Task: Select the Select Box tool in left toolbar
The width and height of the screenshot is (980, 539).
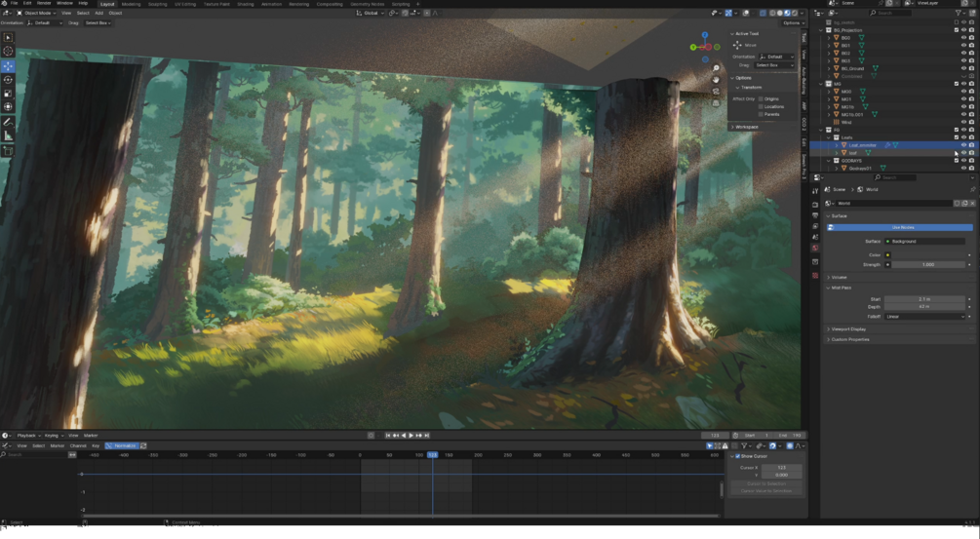Action: pos(8,37)
